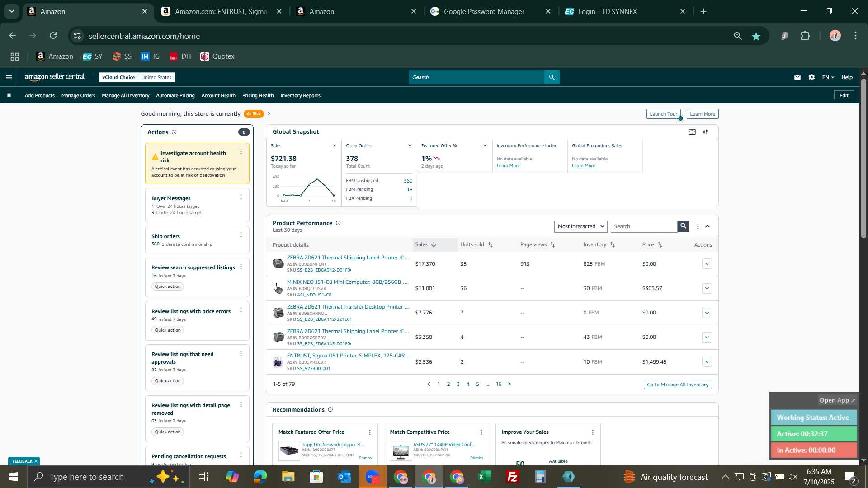Bookmark this page with star icon
Image resolution: width=868 pixels, height=488 pixels.
coord(756,36)
